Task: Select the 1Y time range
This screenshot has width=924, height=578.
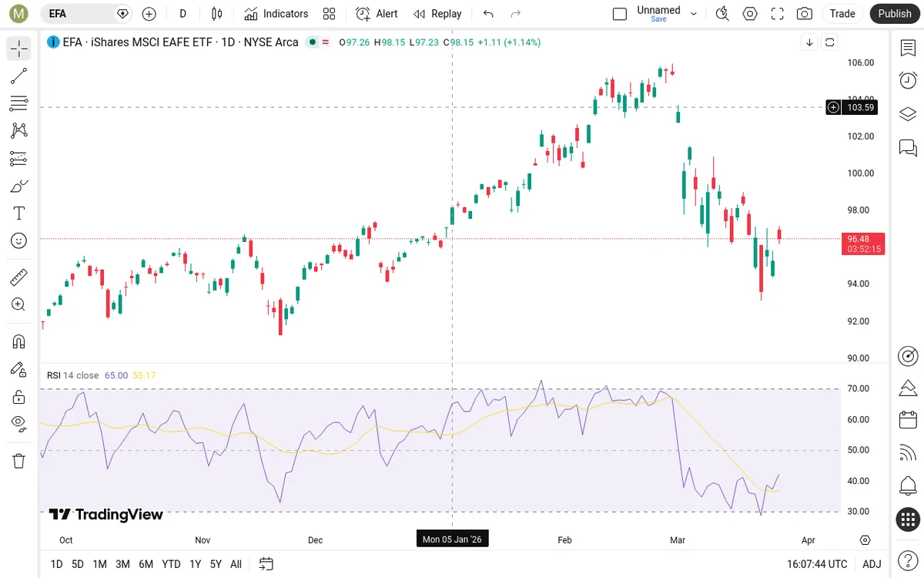Action: pyautogui.click(x=195, y=564)
